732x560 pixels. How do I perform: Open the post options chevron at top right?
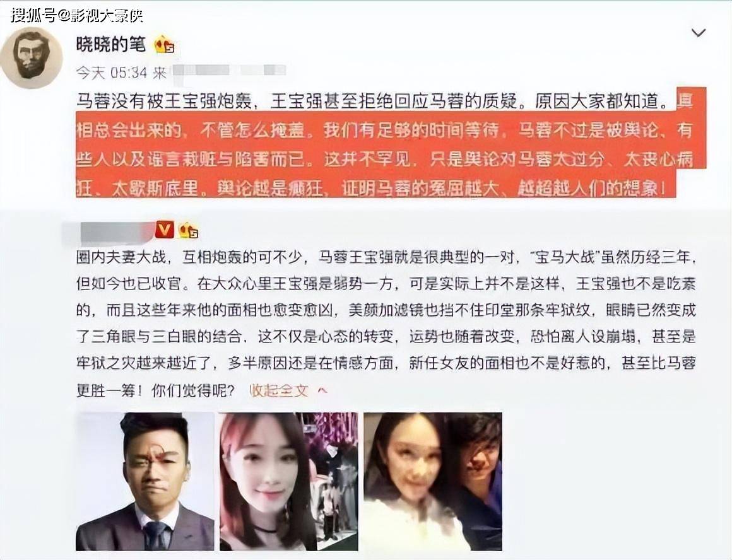pyautogui.click(x=699, y=33)
